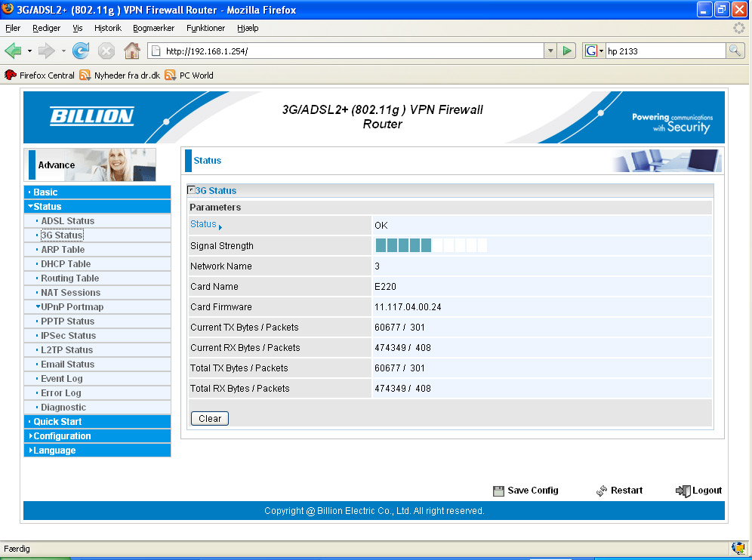Click the Signal Strength bar indicator
The width and height of the screenshot is (752, 560).
click(x=431, y=245)
